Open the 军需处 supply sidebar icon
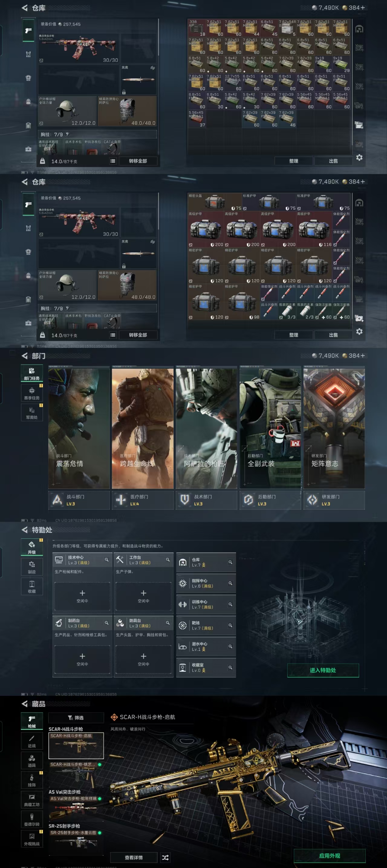The image size is (387, 868). (32, 413)
